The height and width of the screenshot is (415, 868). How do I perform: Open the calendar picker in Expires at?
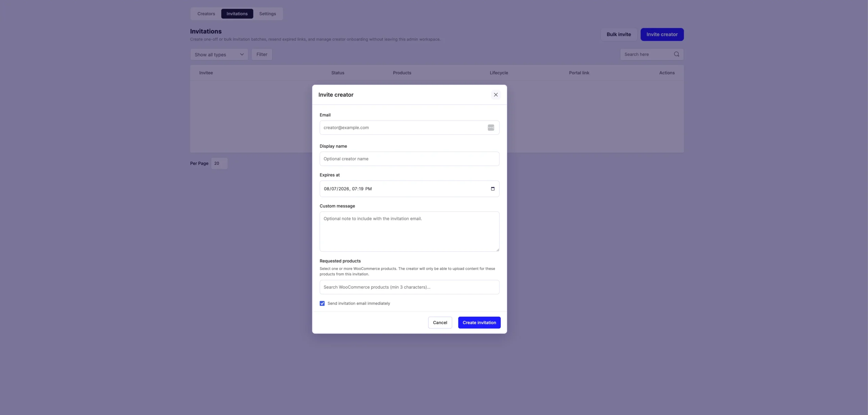click(493, 189)
